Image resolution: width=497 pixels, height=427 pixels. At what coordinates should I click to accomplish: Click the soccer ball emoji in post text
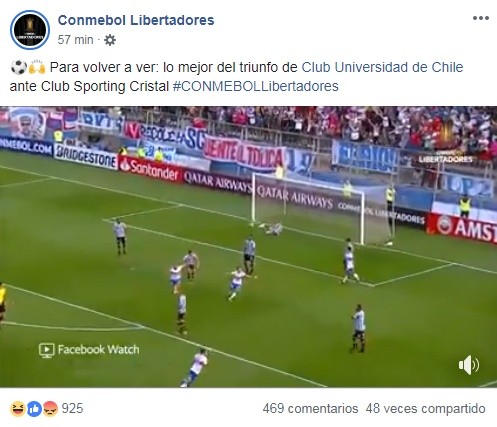point(19,67)
